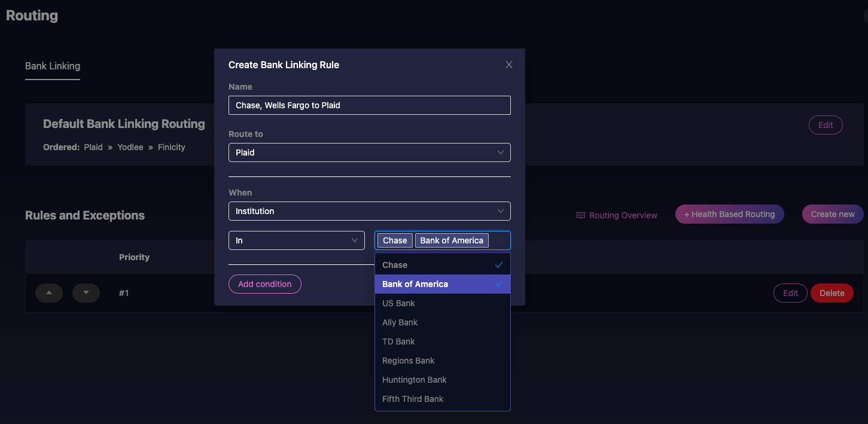Click Edit for rule #1
Viewport: 868px width, 424px height.
click(791, 293)
